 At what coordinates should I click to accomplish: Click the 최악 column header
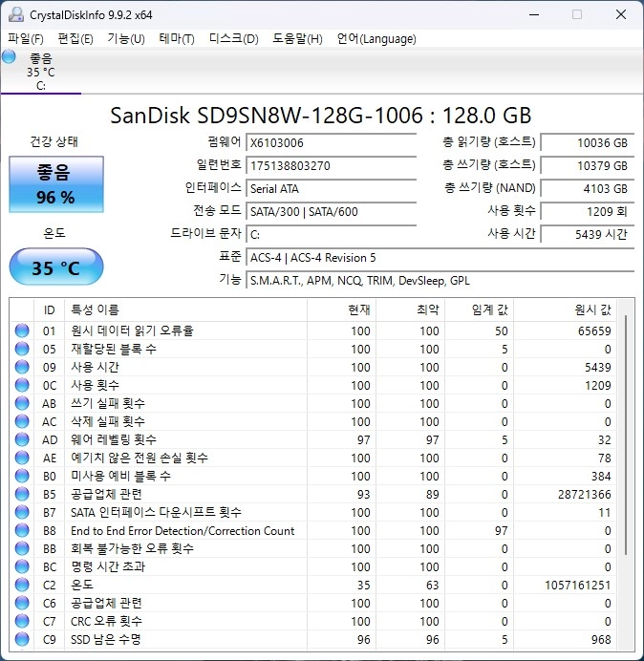pyautogui.click(x=410, y=310)
